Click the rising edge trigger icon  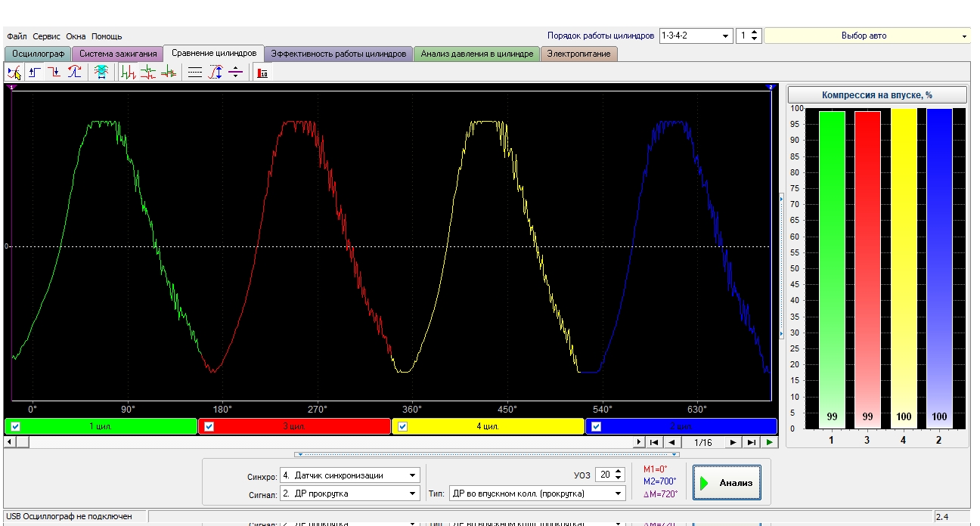[x=35, y=73]
